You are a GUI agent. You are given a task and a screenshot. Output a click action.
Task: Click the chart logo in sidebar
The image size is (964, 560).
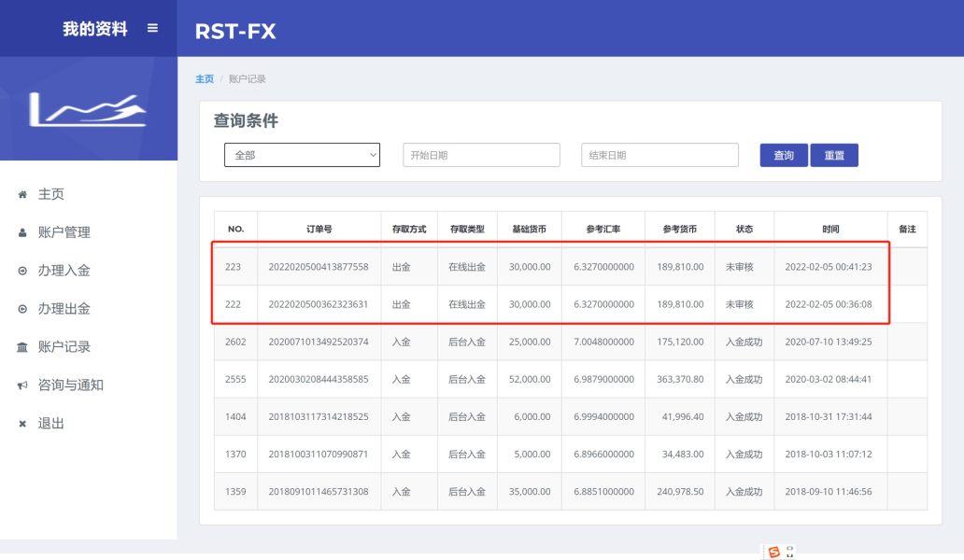[x=88, y=110]
